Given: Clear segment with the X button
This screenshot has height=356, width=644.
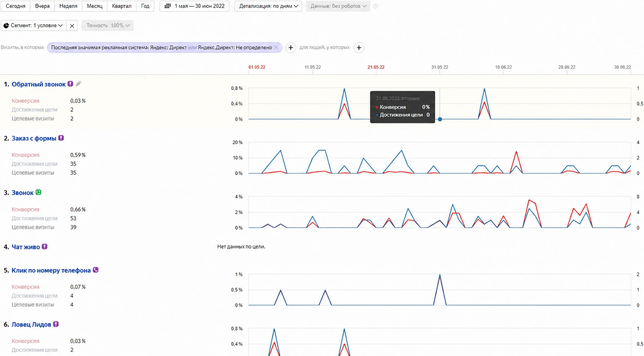Looking at the screenshot, I should click(72, 25).
